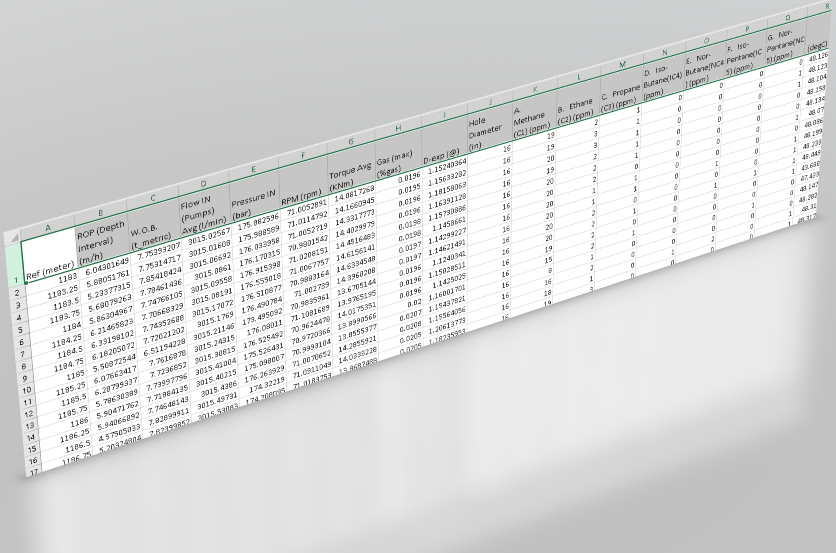Screen dimensions: 836x553
Task: Click the 'Pressure IN (bar)' header cell
Action: [254, 198]
